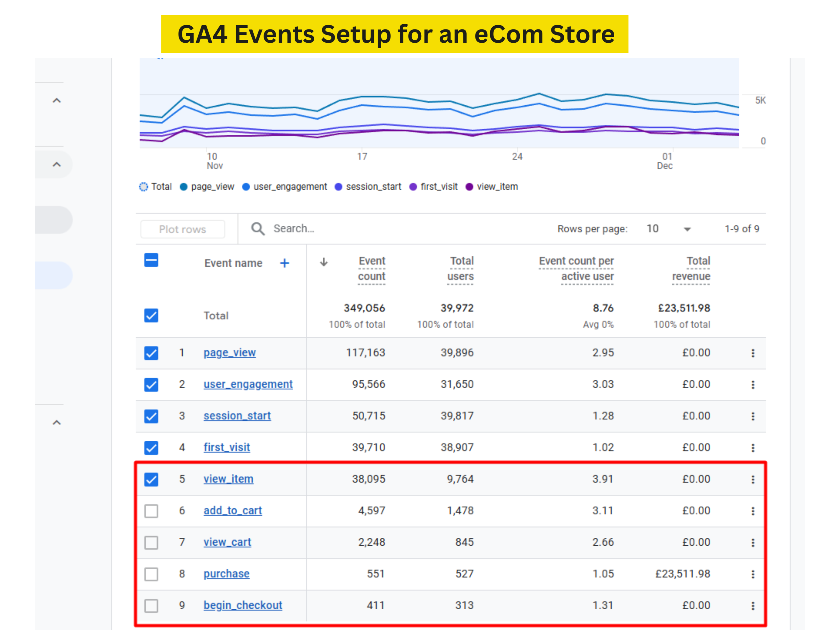
Task: Open the row menu for session_start
Action: [x=753, y=416]
